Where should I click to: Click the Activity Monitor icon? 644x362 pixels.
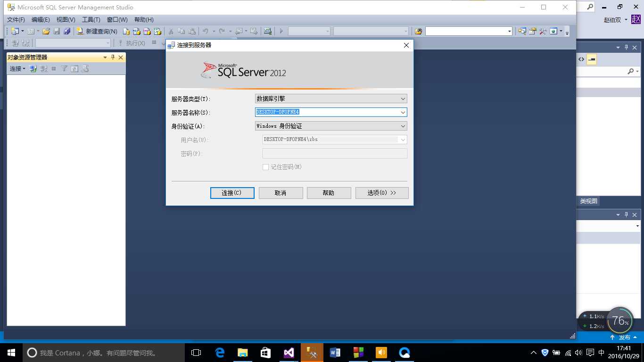click(268, 31)
